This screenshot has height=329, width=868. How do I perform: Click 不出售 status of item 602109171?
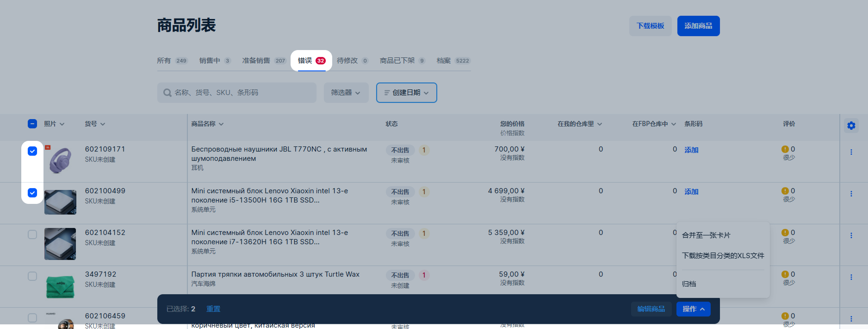coord(400,150)
